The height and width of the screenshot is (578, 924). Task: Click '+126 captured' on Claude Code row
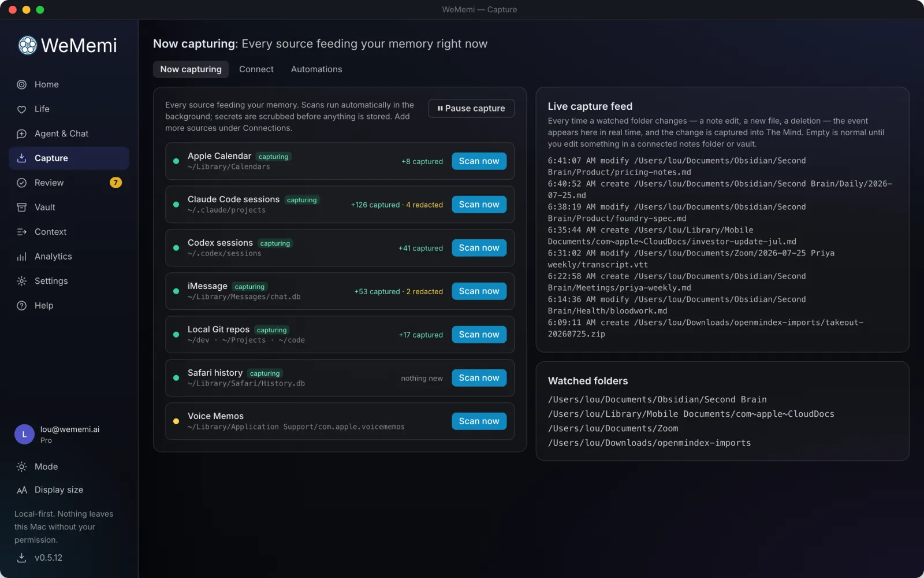[375, 205]
